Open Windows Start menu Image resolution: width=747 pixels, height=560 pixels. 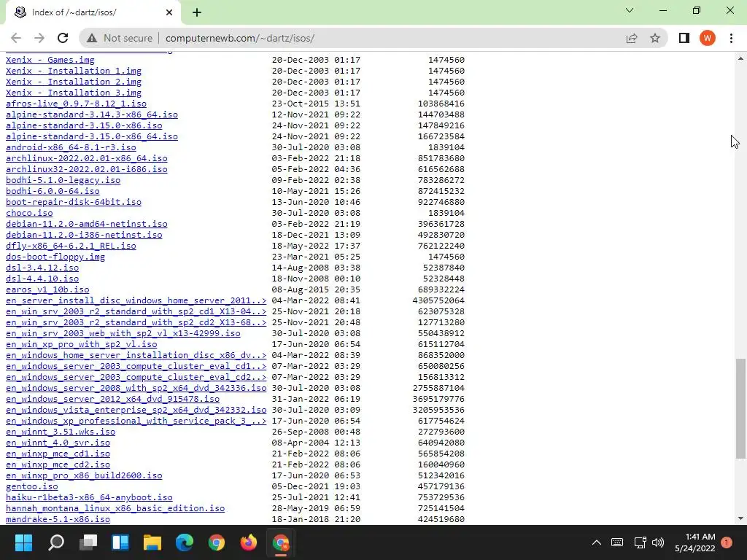(23, 542)
